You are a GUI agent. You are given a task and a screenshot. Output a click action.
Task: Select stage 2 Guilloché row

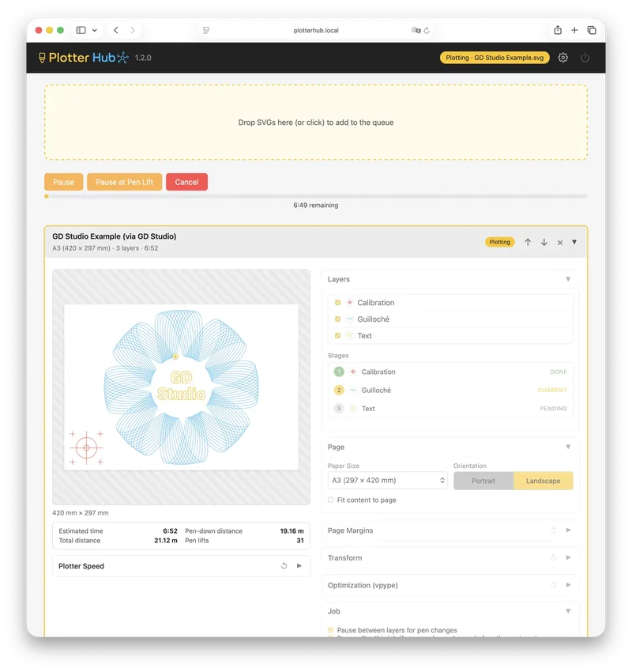pos(450,390)
